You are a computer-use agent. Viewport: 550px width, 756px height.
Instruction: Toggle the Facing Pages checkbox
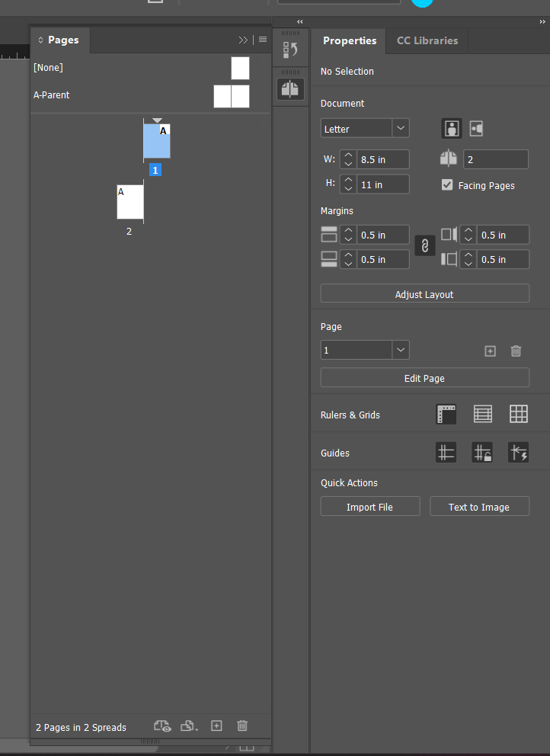pos(447,185)
